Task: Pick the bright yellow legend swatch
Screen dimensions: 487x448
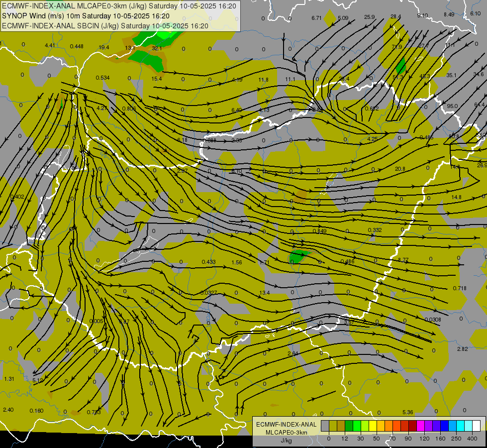Action: (x=373, y=426)
